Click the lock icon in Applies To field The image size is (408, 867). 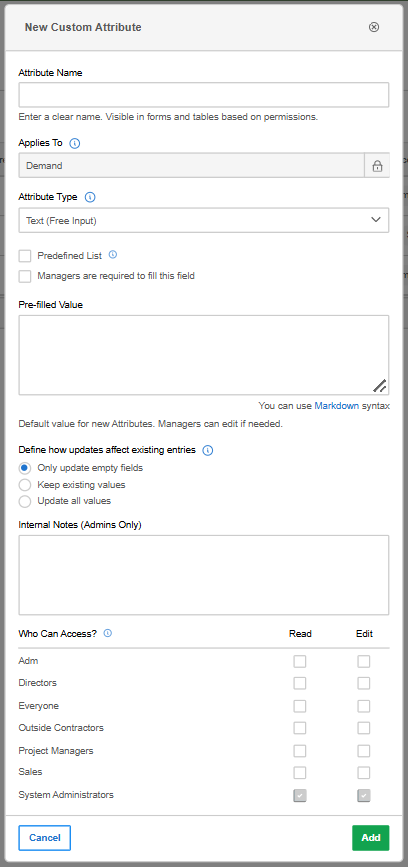[377, 165]
